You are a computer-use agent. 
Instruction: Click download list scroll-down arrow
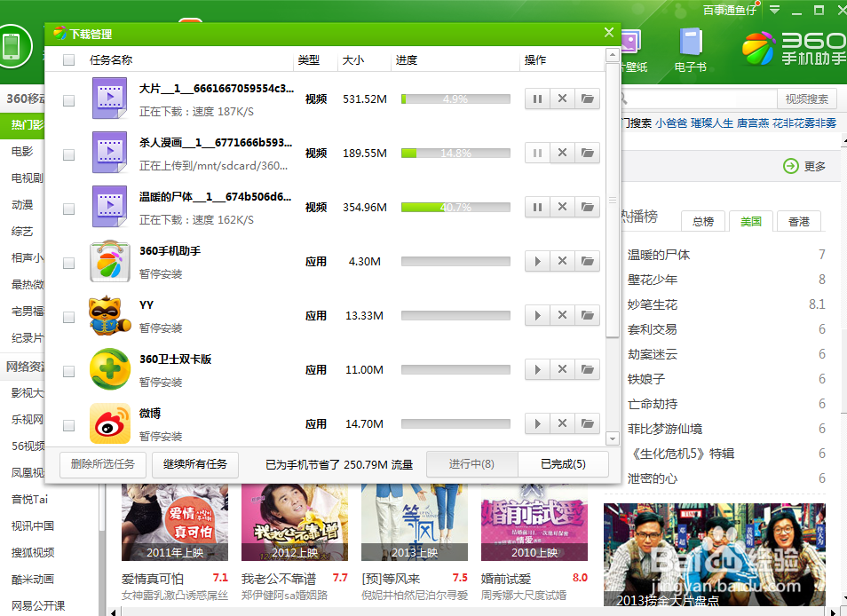[x=612, y=438]
